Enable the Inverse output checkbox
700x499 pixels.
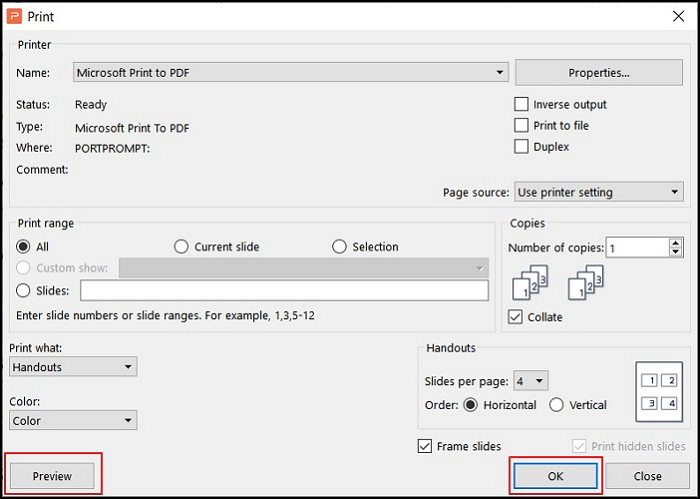click(x=521, y=104)
